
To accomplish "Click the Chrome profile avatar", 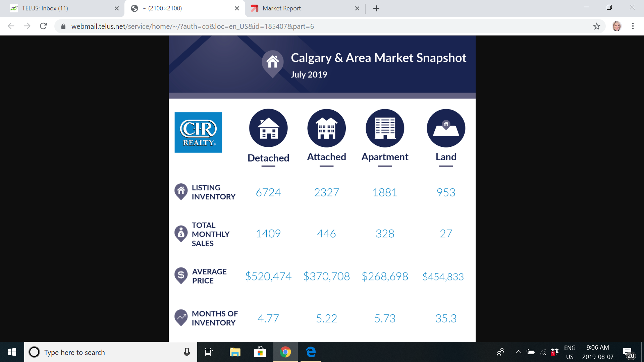I will coord(616,26).
